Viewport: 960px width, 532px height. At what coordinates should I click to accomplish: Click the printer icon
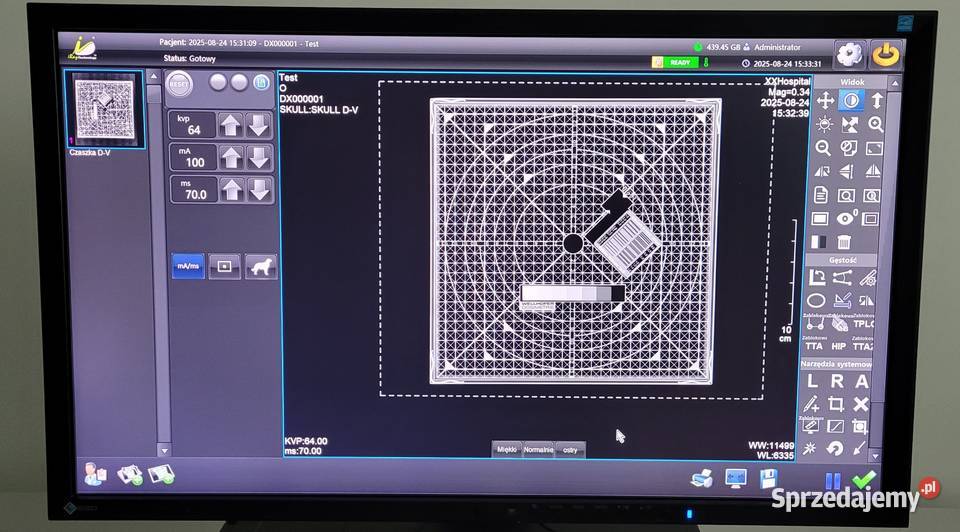tap(702, 478)
